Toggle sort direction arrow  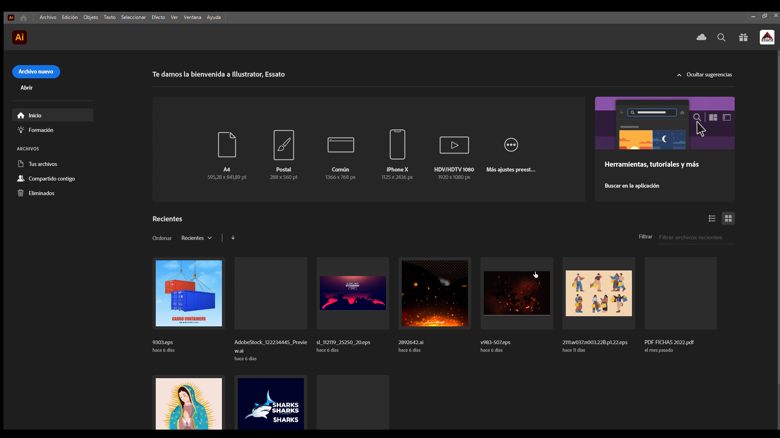(233, 238)
